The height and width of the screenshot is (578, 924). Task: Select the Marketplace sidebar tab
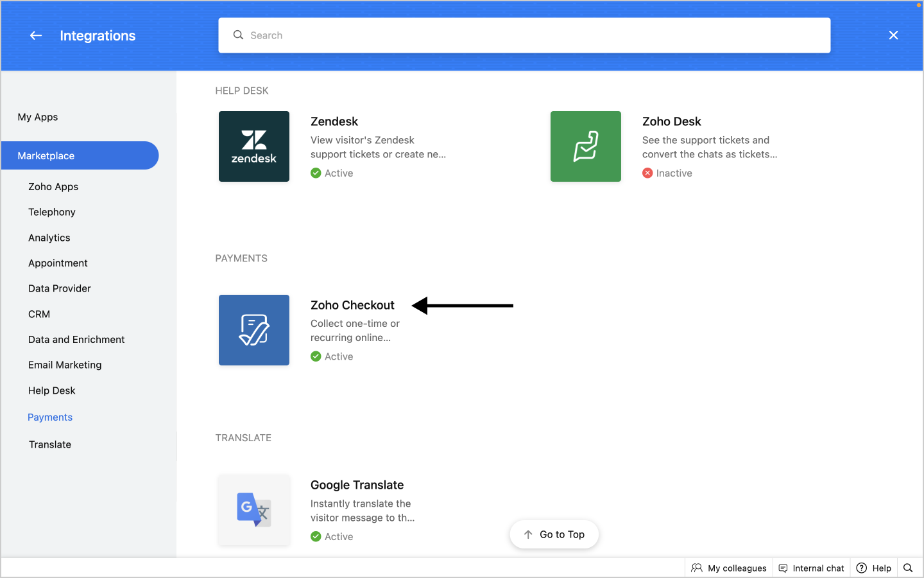point(80,155)
